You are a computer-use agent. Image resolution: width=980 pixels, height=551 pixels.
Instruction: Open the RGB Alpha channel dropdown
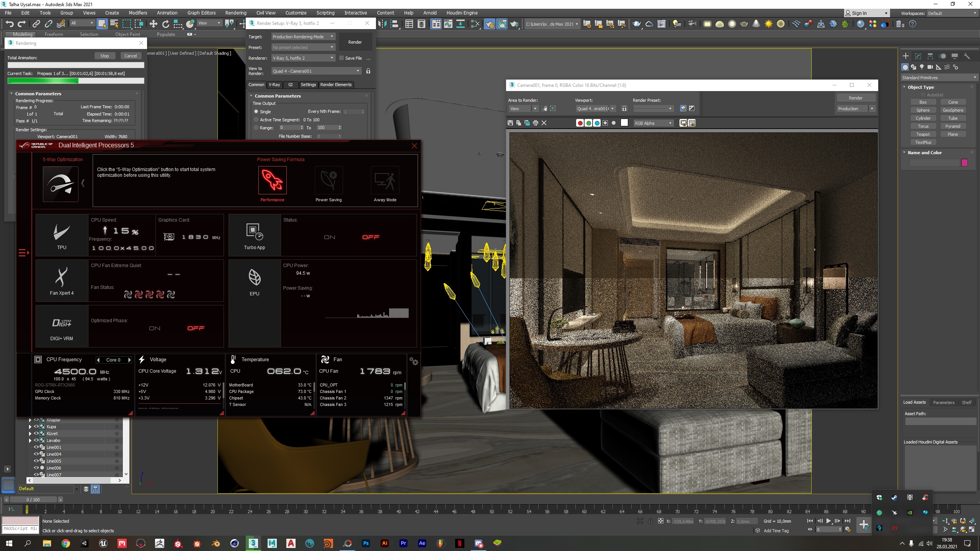pos(653,123)
